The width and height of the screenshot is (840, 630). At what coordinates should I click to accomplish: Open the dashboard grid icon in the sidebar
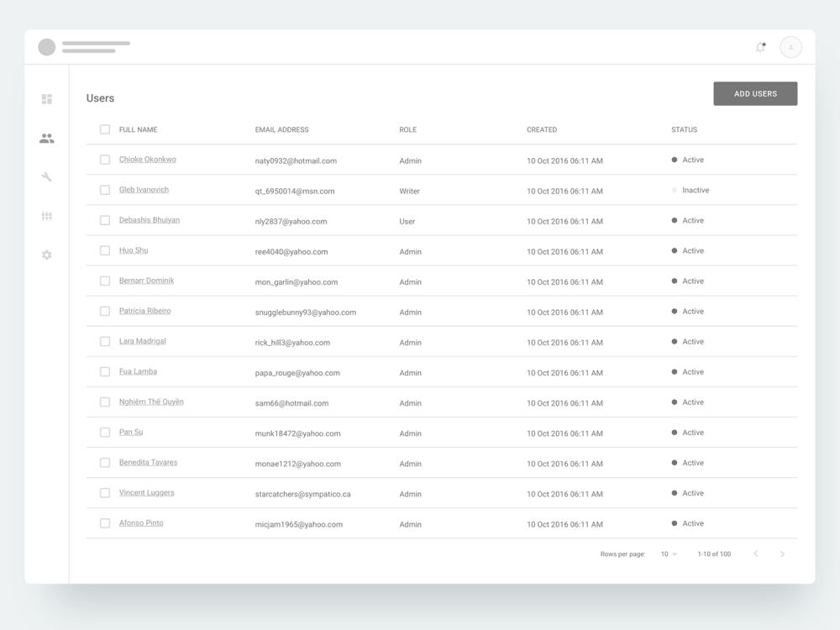point(47,99)
